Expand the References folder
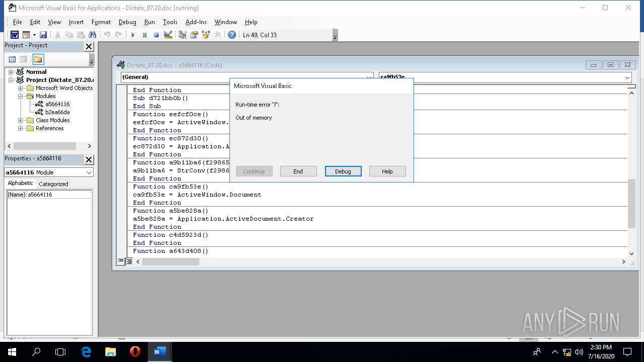644x362 pixels. point(21,128)
